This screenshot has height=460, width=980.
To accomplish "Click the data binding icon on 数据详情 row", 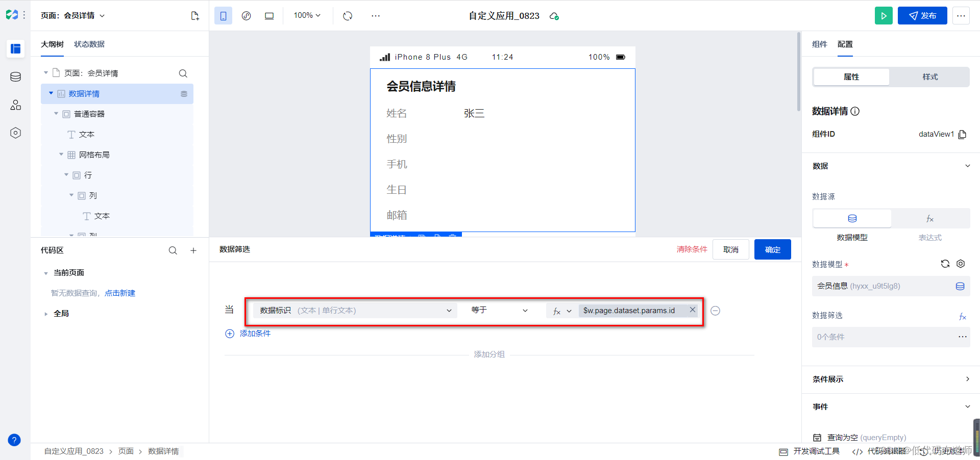I will pos(184,94).
